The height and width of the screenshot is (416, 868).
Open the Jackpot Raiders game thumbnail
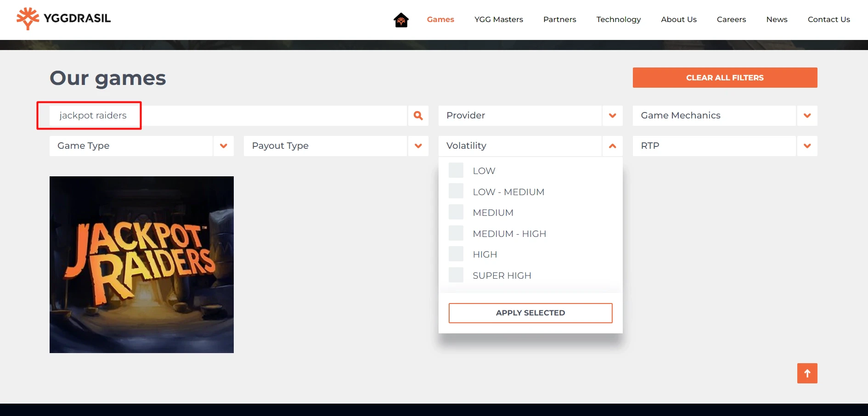tap(141, 264)
